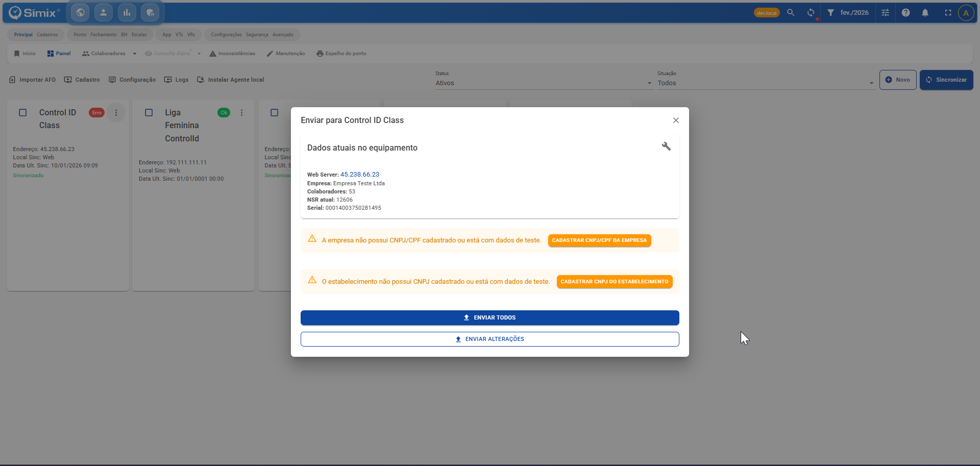Open the Logs action
The image size is (980, 466).
point(176,80)
